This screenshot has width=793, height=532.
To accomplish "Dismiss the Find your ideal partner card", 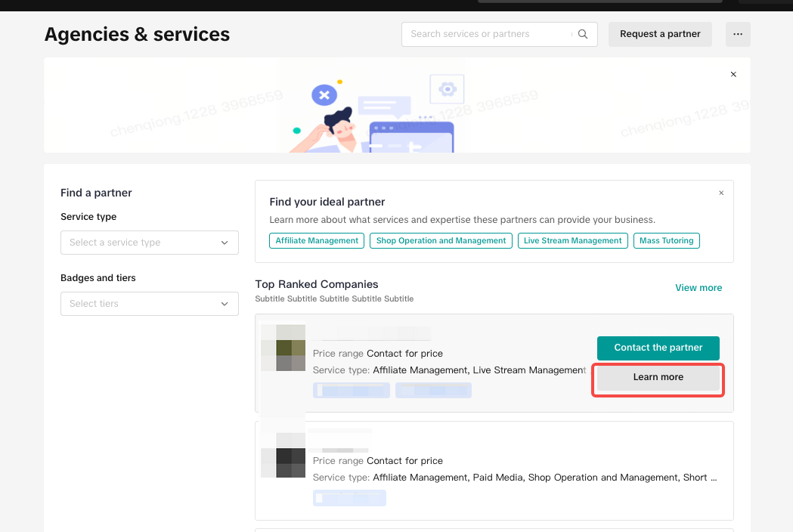I will pyautogui.click(x=721, y=193).
